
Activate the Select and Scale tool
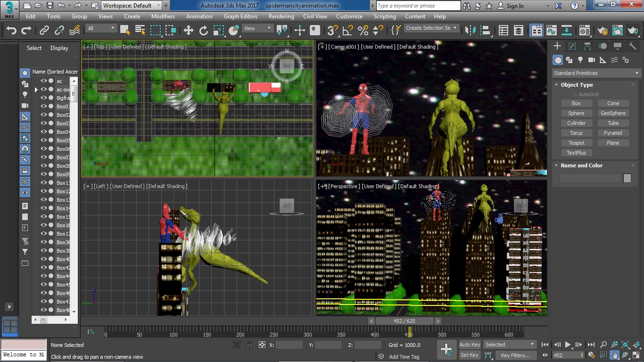coord(219,31)
